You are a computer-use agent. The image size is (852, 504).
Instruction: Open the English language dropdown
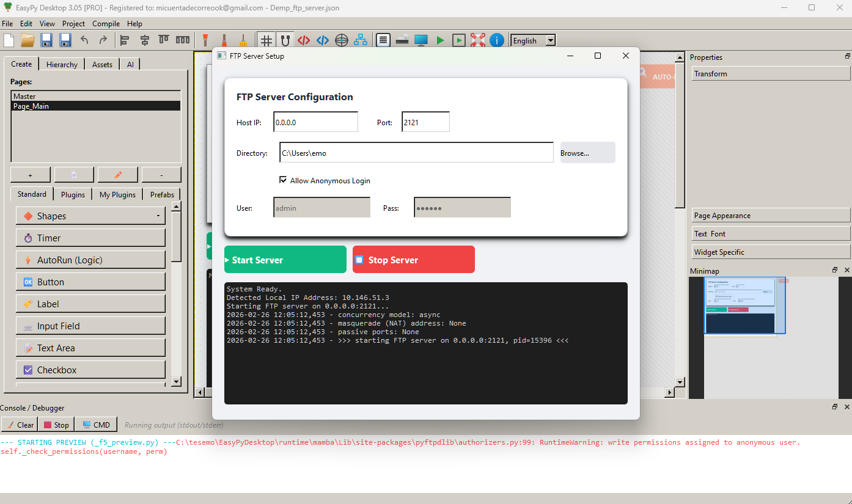(x=550, y=40)
